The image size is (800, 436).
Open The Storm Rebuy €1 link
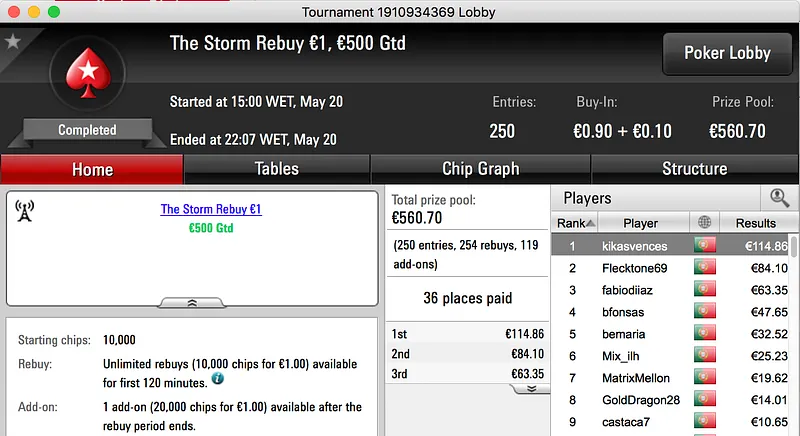coord(211,209)
